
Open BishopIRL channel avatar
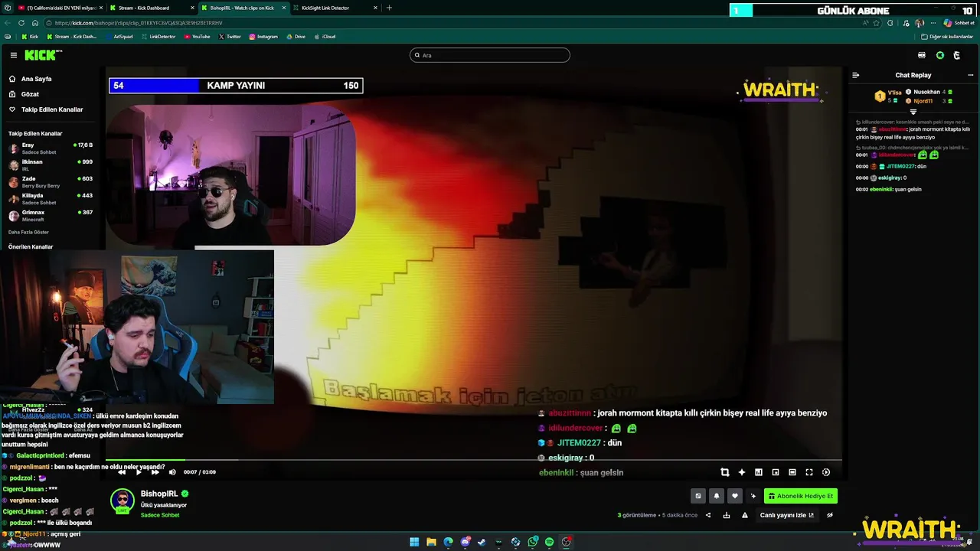point(122,500)
